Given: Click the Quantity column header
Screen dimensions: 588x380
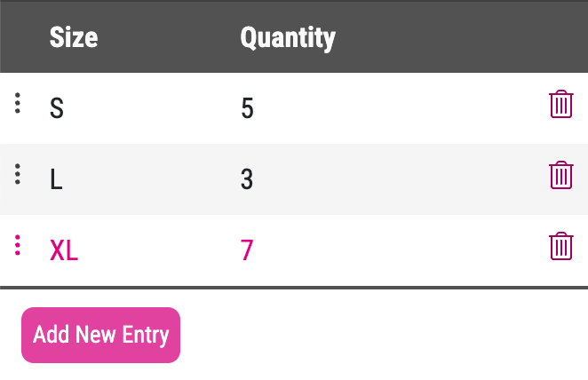Looking at the screenshot, I should point(288,37).
